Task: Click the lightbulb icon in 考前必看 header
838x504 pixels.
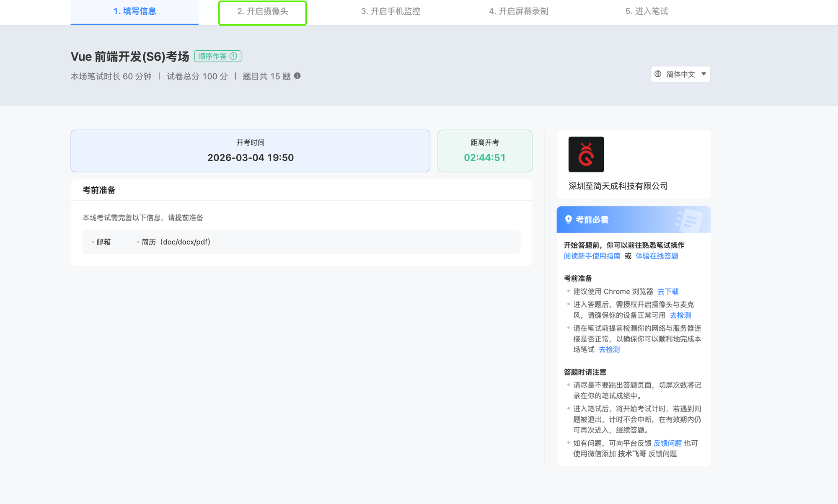Action: click(568, 219)
